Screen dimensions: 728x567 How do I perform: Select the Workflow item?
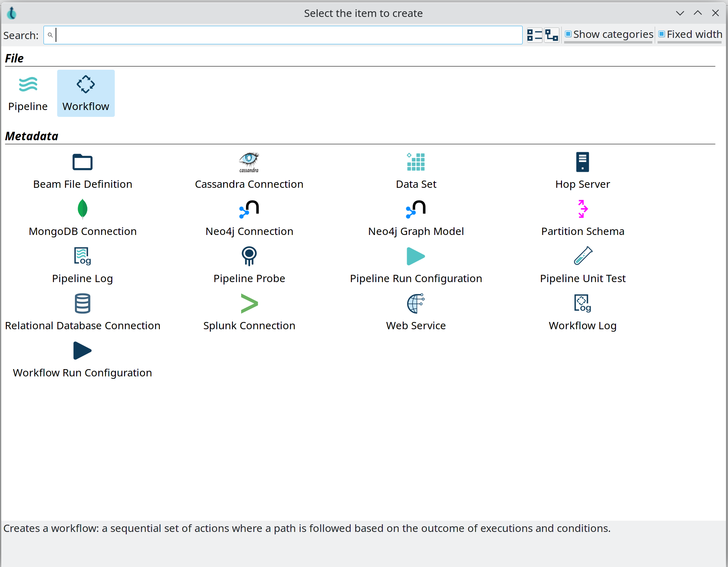coord(86,93)
